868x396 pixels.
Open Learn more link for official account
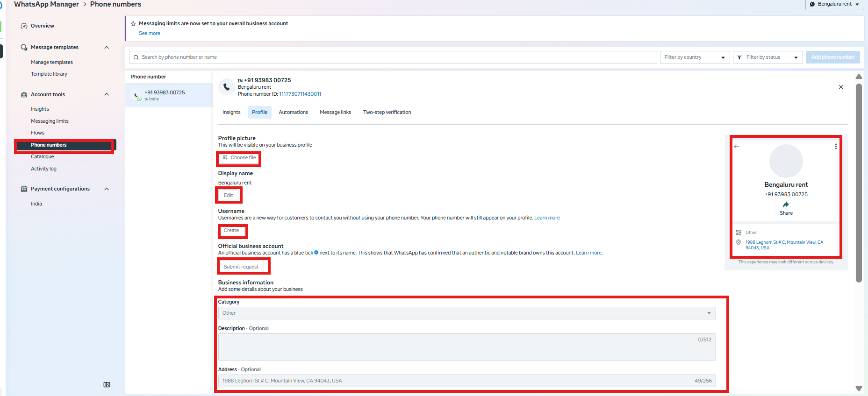pos(589,253)
